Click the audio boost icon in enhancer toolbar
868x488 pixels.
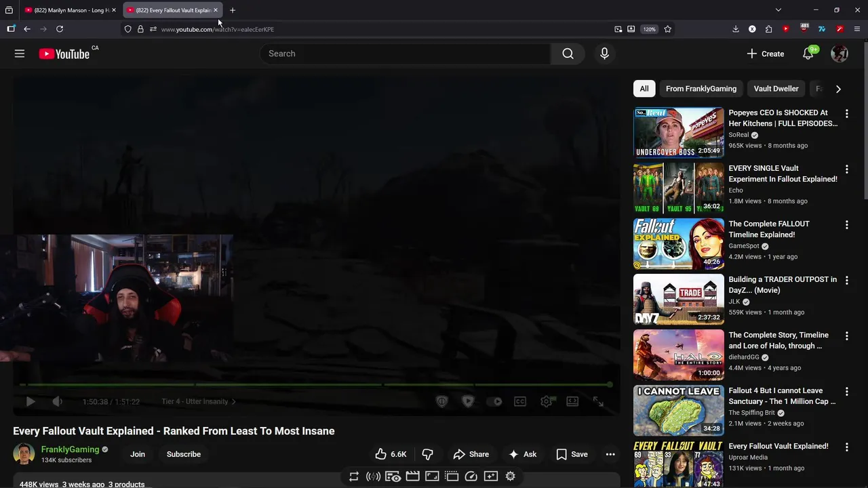373,476
